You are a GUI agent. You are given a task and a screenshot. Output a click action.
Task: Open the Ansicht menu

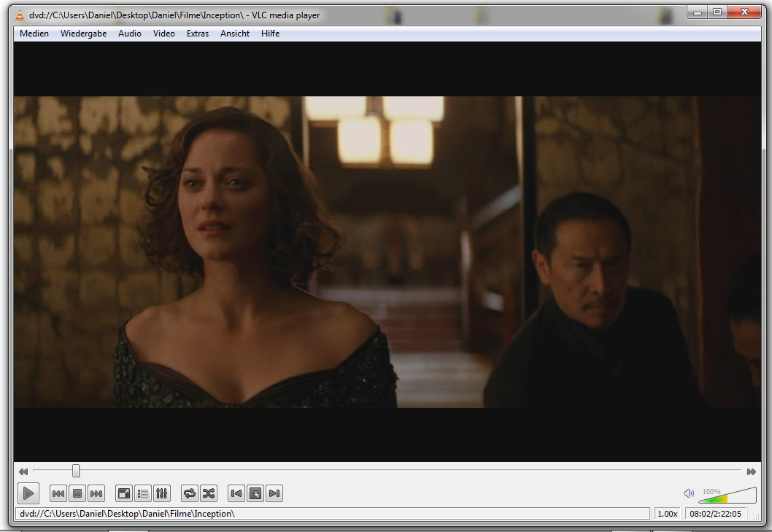pyautogui.click(x=235, y=34)
